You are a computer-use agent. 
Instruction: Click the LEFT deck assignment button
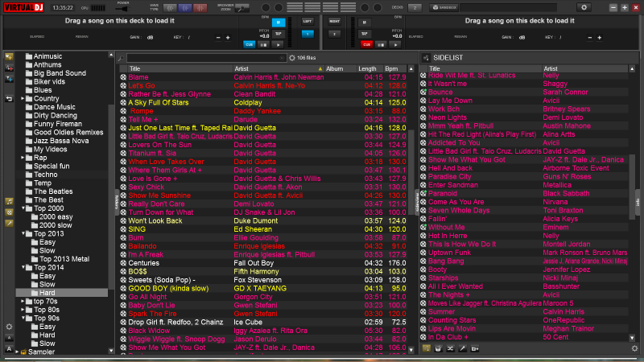tap(308, 22)
